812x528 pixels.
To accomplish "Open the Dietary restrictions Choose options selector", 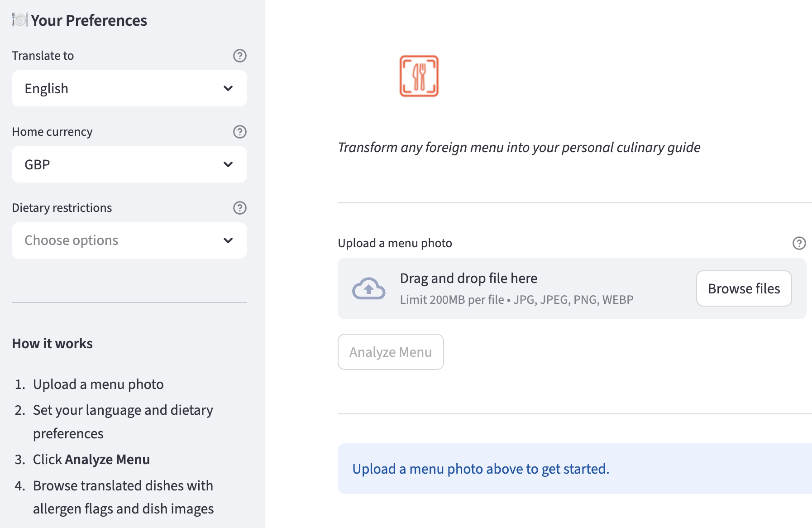I will (122, 240).
